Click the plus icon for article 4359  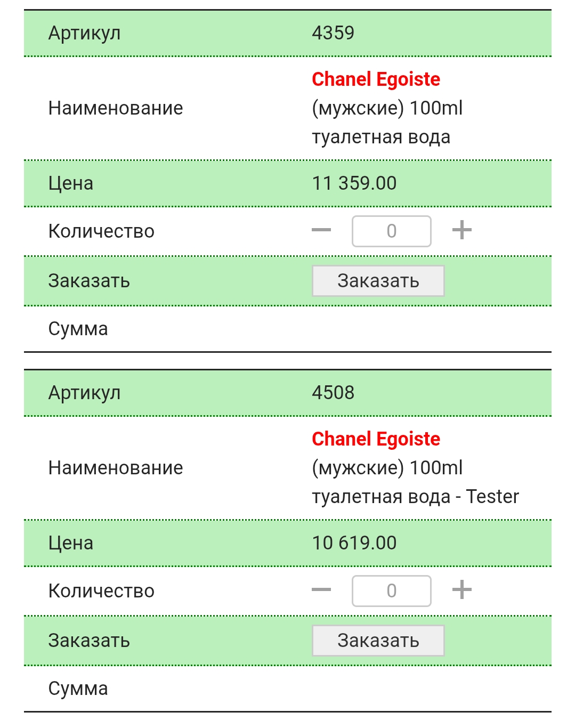coord(461,230)
